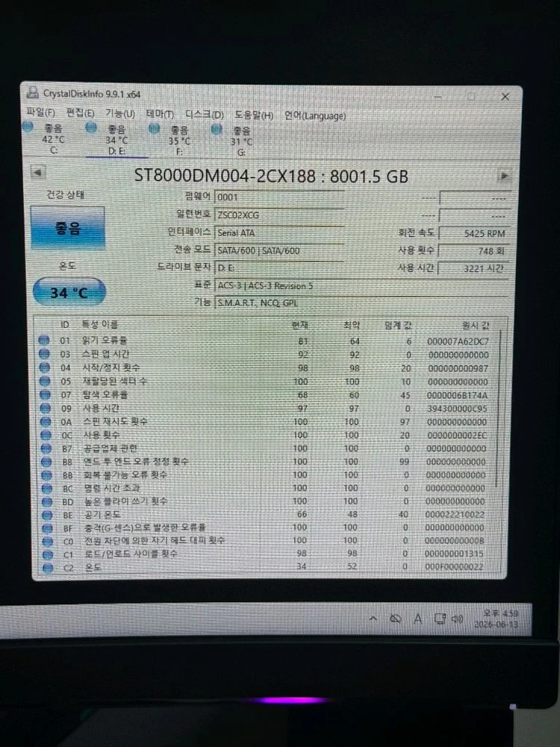Click the network tray icon
The height and width of the screenshot is (747, 560).
pyautogui.click(x=440, y=619)
